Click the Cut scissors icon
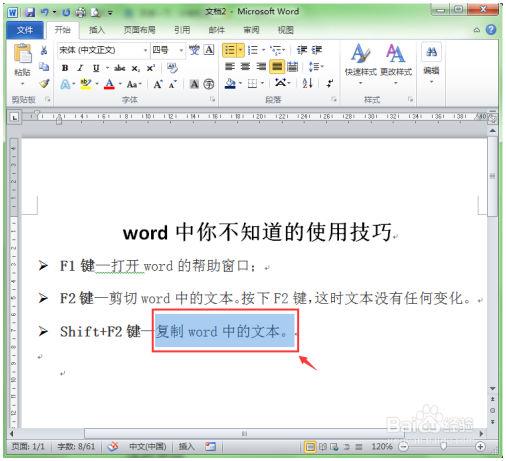Screen dimensions: 506x461 click(44, 51)
